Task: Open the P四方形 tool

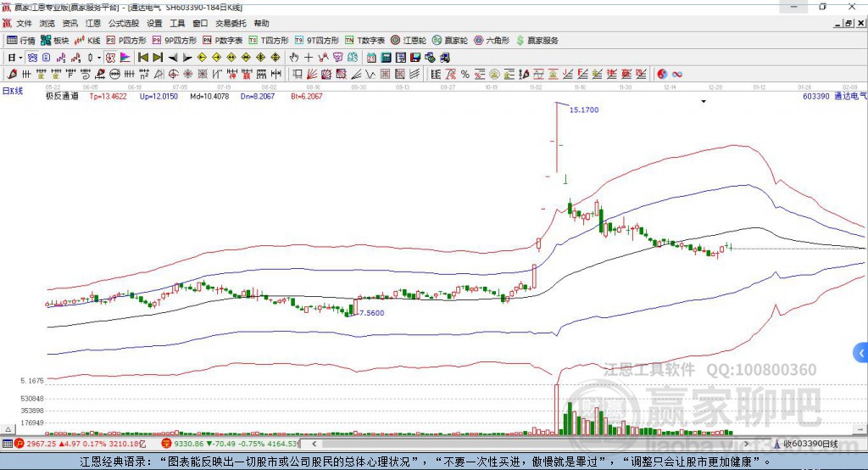Action: [126, 41]
